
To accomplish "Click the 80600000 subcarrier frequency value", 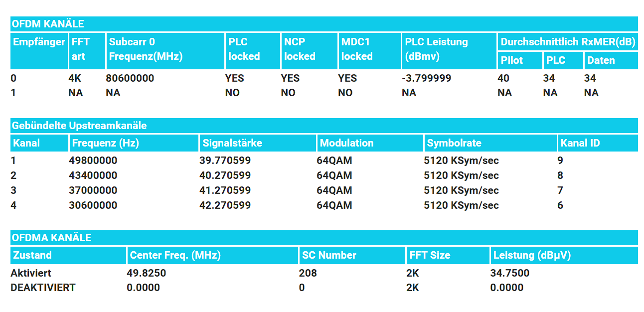I will coord(130,78).
